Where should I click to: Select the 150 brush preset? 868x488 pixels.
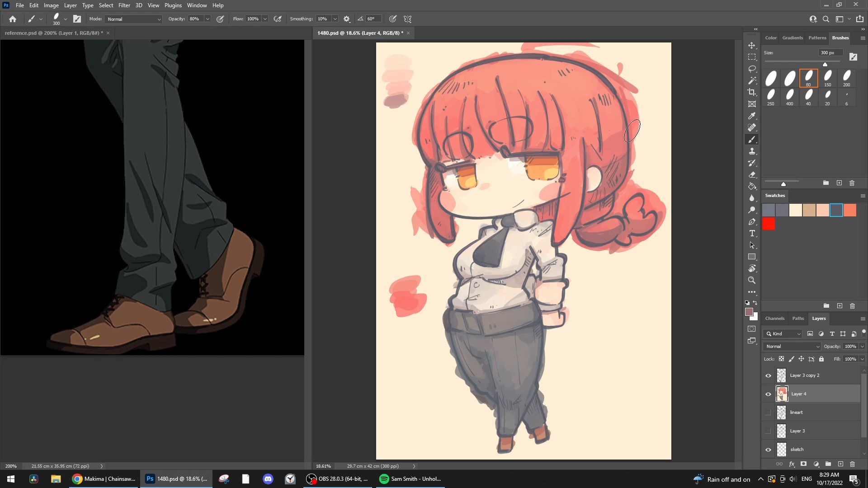[827, 78]
